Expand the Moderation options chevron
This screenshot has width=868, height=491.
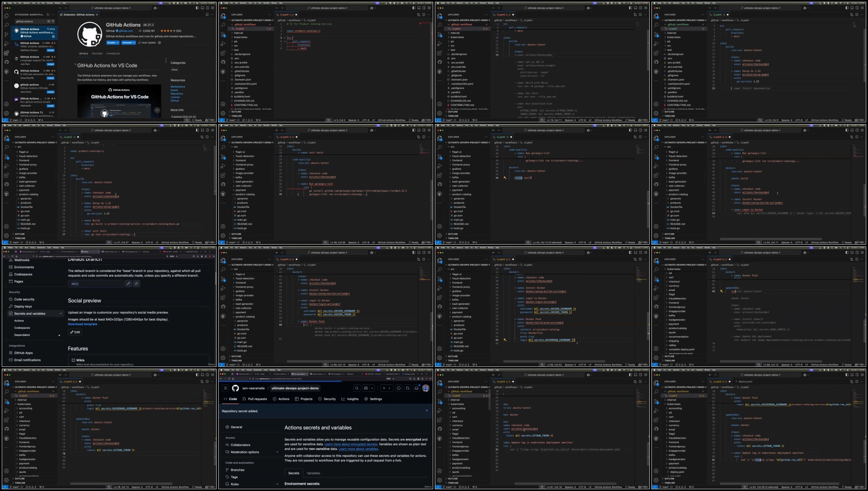[x=277, y=452]
